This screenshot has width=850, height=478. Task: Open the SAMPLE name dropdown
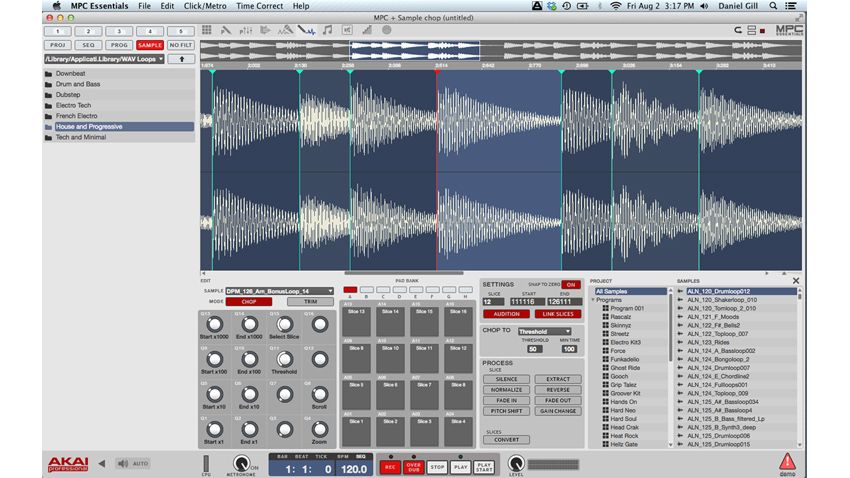(x=280, y=291)
